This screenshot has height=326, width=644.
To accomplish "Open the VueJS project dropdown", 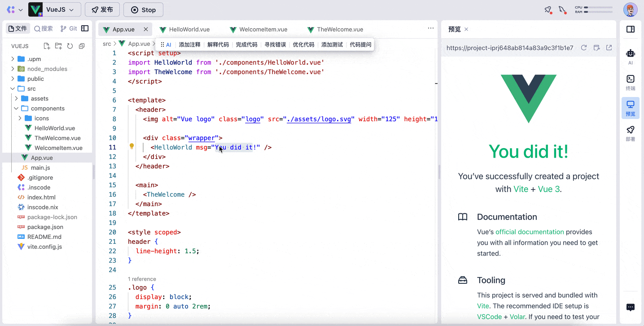I will (55, 9).
